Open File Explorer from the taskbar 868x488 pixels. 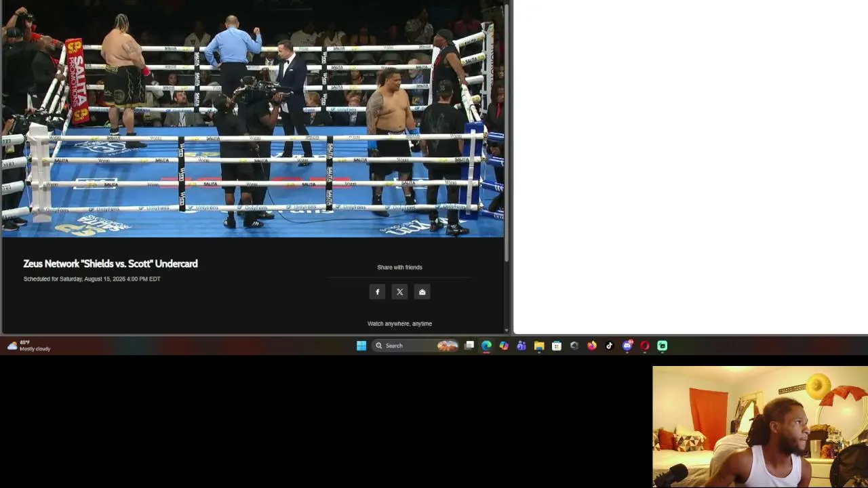(539, 346)
